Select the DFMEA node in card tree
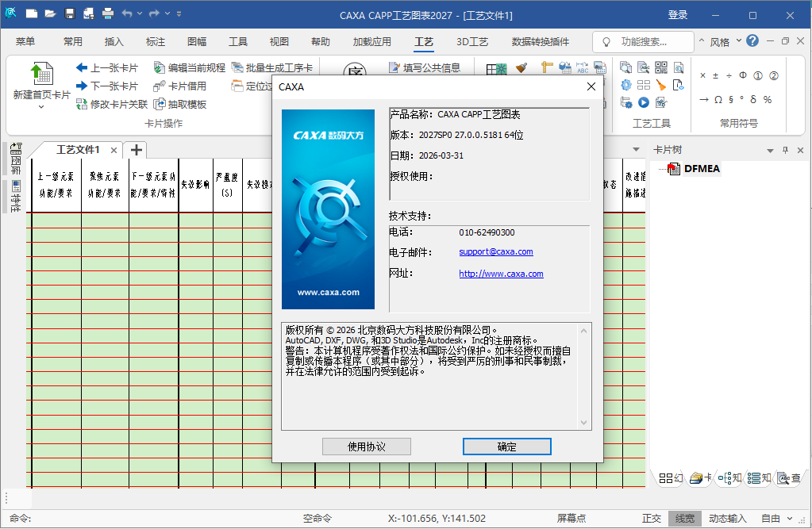812x529 pixels. point(701,169)
